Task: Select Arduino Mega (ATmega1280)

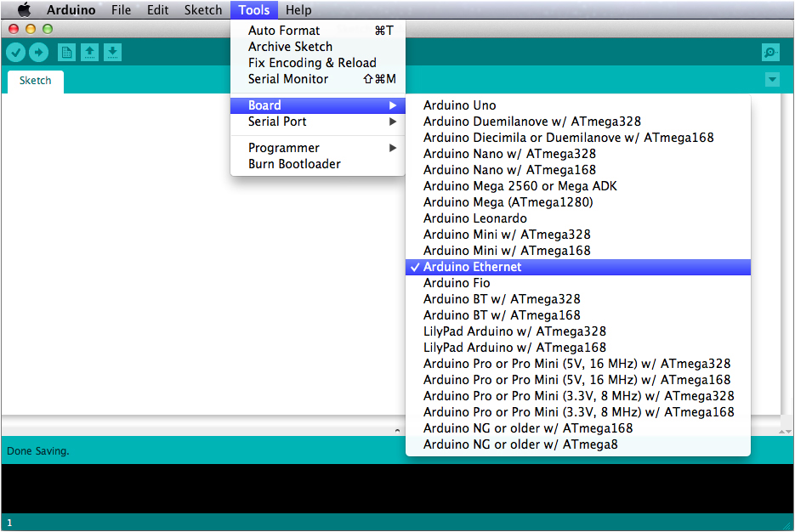Action: click(x=578, y=202)
